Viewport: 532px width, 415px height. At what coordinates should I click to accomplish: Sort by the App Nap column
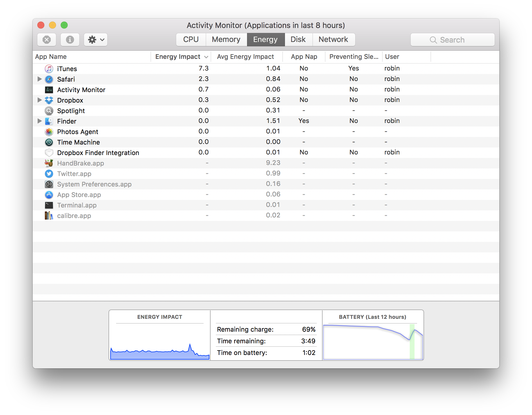tap(304, 57)
